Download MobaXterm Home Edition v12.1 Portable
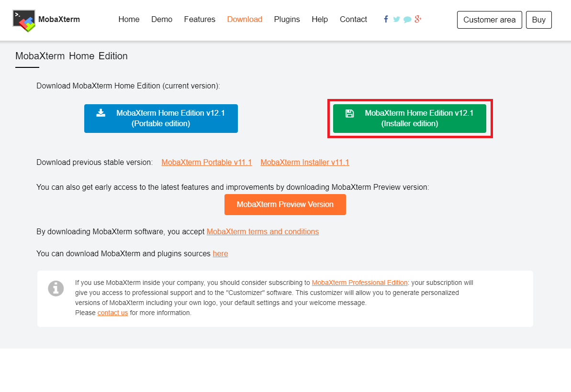The image size is (571, 392). (161, 119)
